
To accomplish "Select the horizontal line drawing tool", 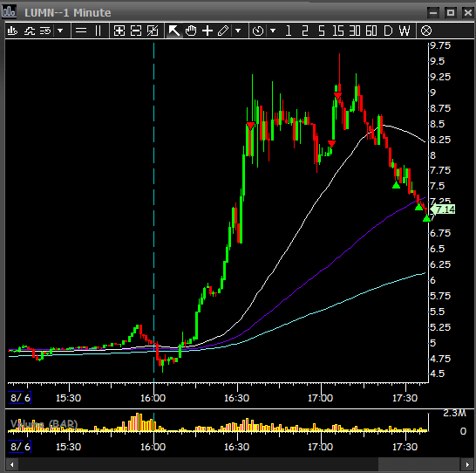I will pos(81,31).
